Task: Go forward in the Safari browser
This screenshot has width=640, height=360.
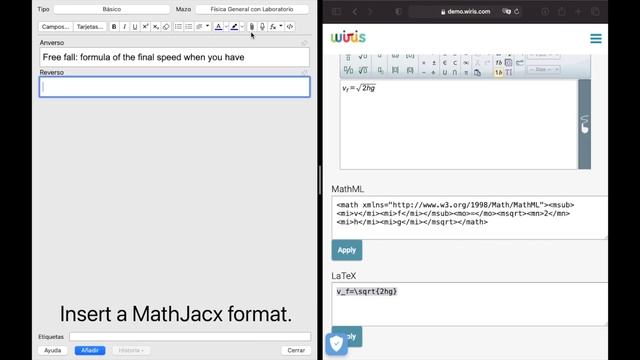Action: (x=370, y=11)
